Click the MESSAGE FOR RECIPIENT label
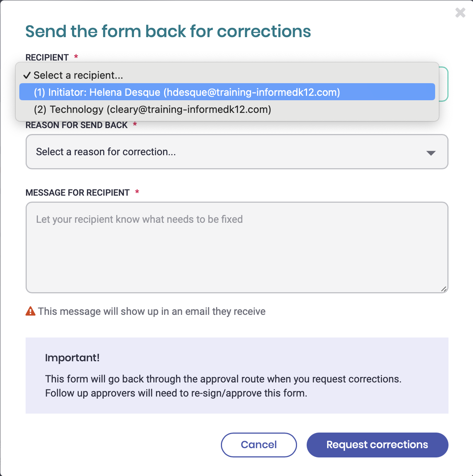The width and height of the screenshot is (473, 476). pos(78,193)
